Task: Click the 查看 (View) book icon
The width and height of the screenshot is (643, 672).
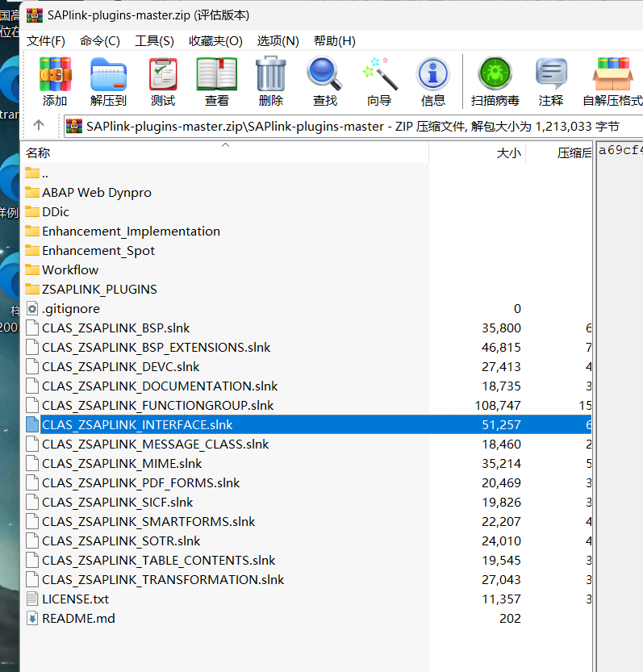Action: pos(217,74)
